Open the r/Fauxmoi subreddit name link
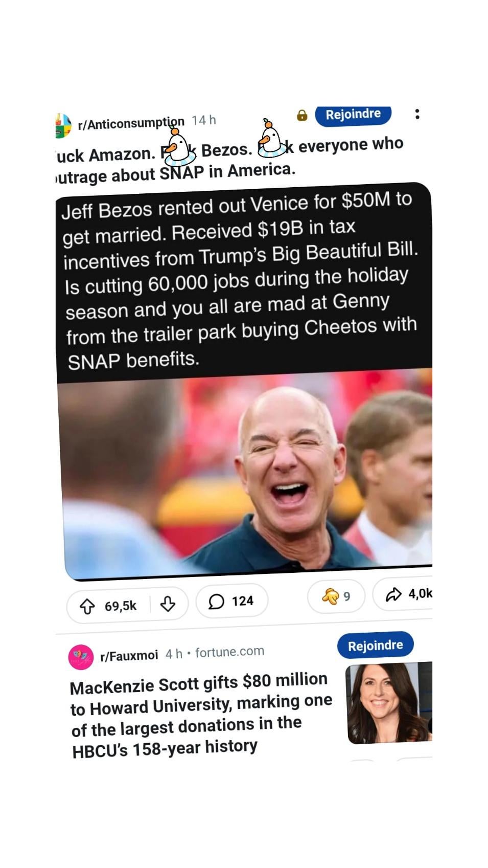This screenshot has height=868, width=488. 129,656
